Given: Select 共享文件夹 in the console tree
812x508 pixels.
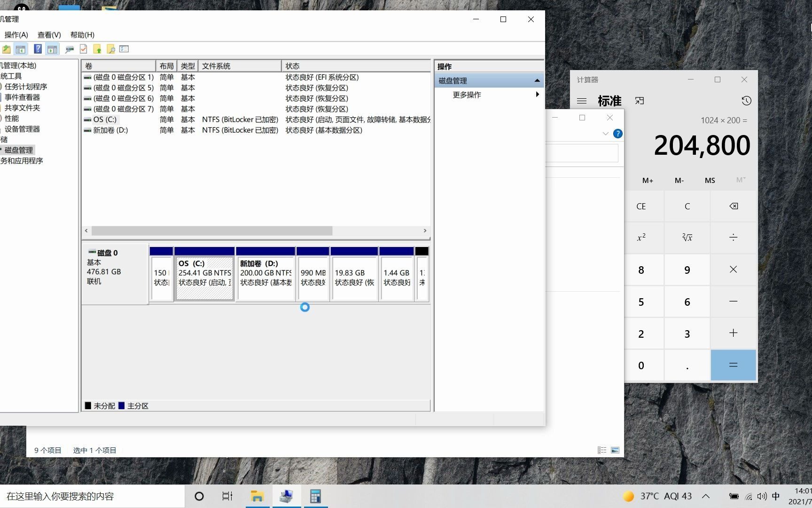Looking at the screenshot, I should [22, 108].
